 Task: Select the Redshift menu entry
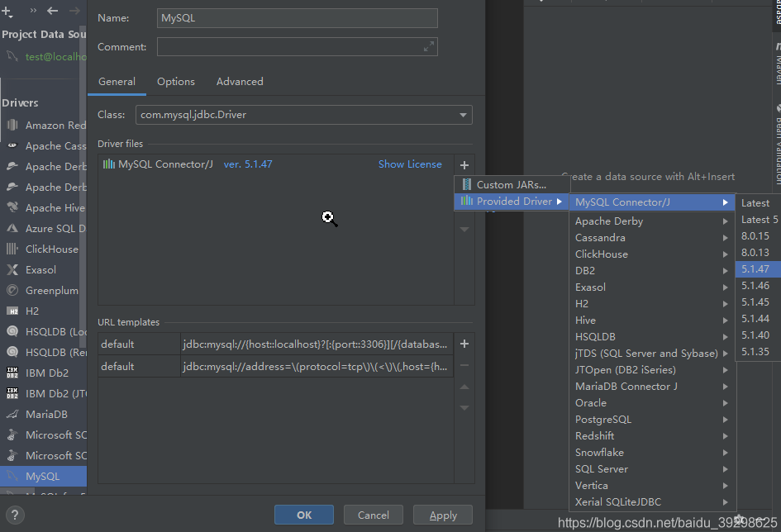click(x=652, y=436)
